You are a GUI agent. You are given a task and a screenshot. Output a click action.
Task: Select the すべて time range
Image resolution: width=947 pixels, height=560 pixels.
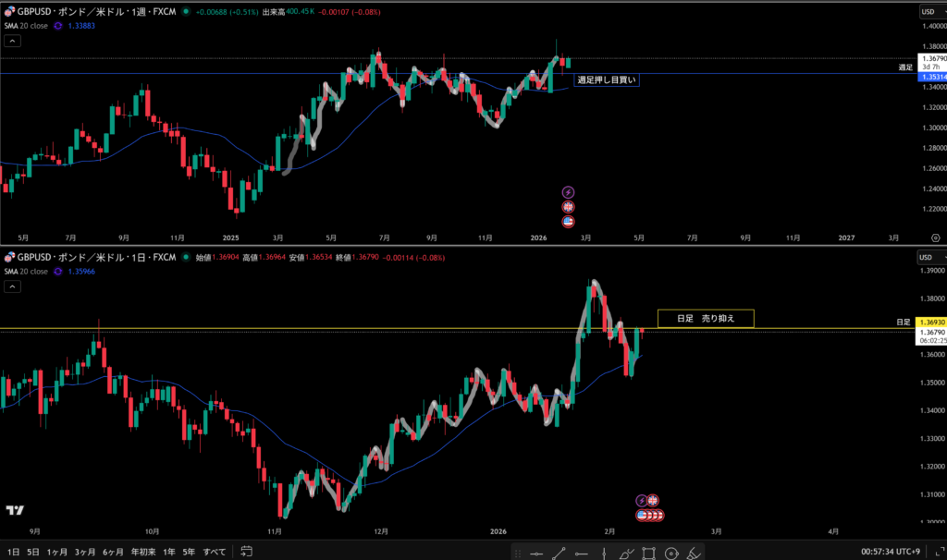214,552
